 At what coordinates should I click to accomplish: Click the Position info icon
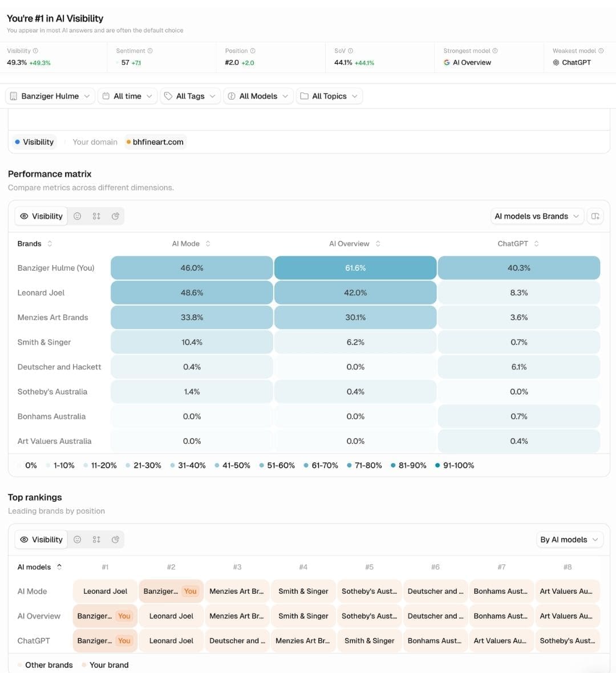point(253,51)
